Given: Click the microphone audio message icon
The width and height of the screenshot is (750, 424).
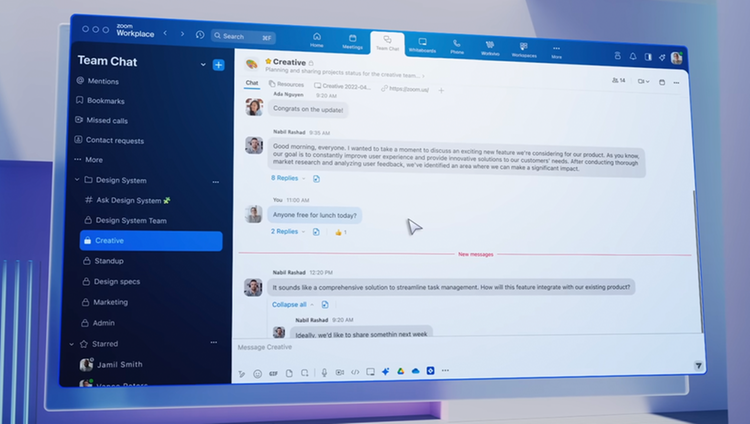Looking at the screenshot, I should pos(324,372).
